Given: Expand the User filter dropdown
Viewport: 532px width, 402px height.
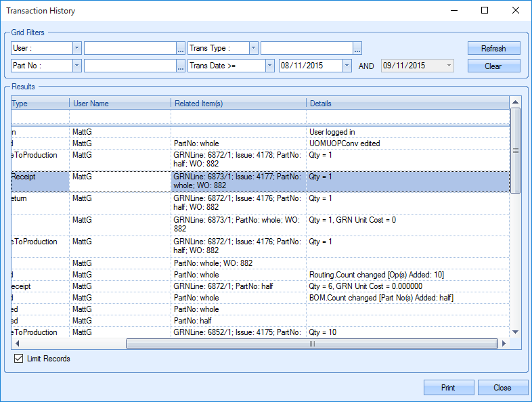Looking at the screenshot, I should (76, 48).
